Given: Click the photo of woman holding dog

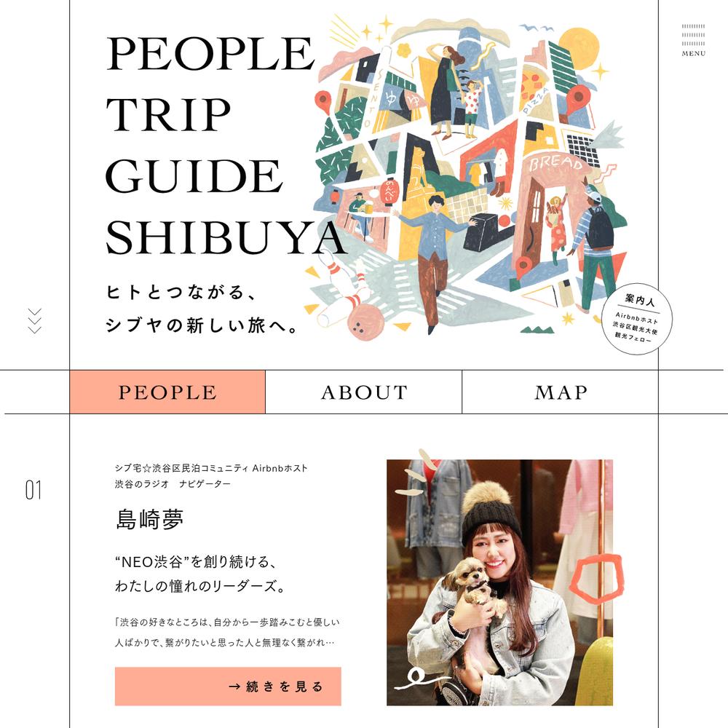Looking at the screenshot, I should coord(499,582).
